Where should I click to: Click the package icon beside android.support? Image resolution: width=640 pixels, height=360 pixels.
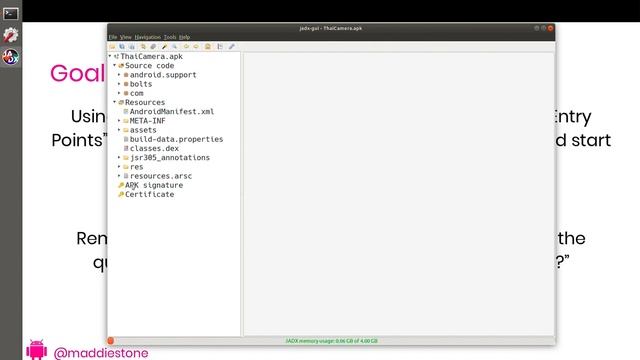[126, 75]
